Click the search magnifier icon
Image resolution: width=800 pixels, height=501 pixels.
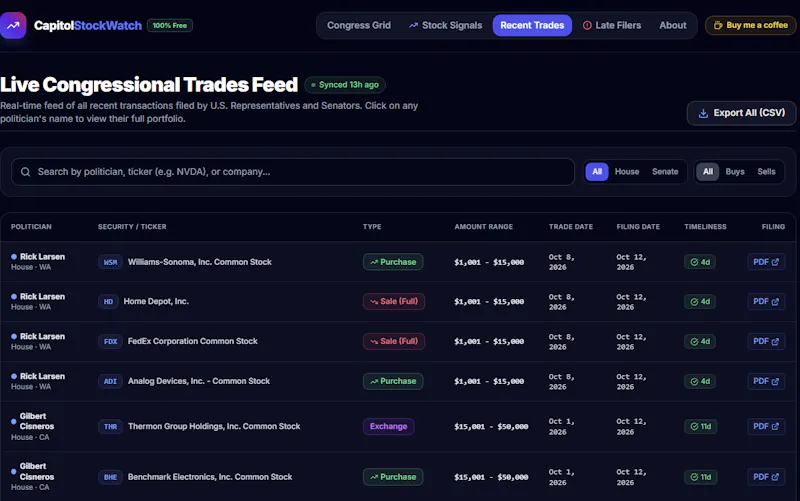click(26, 172)
